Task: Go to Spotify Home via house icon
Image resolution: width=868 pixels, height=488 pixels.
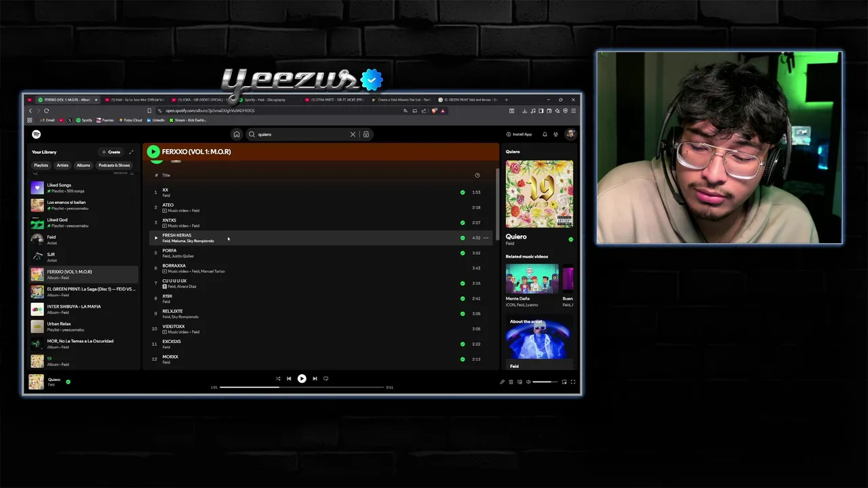Action: click(237, 134)
